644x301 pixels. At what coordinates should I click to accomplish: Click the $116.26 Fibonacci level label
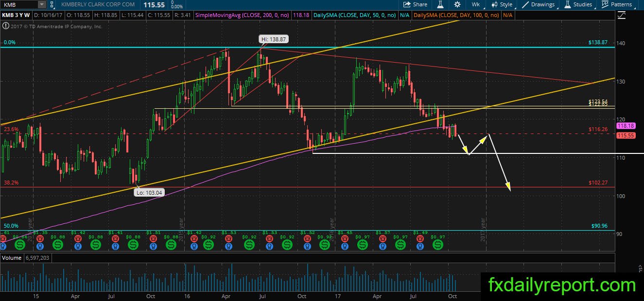coord(599,129)
